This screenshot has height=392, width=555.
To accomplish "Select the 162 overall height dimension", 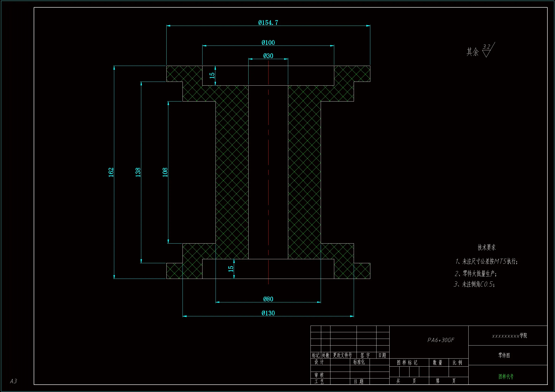I will point(111,172).
